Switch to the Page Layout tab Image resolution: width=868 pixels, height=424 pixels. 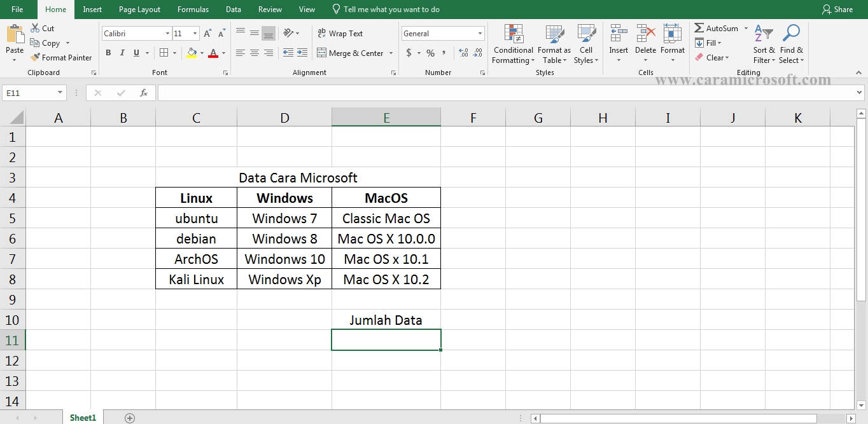coord(139,9)
